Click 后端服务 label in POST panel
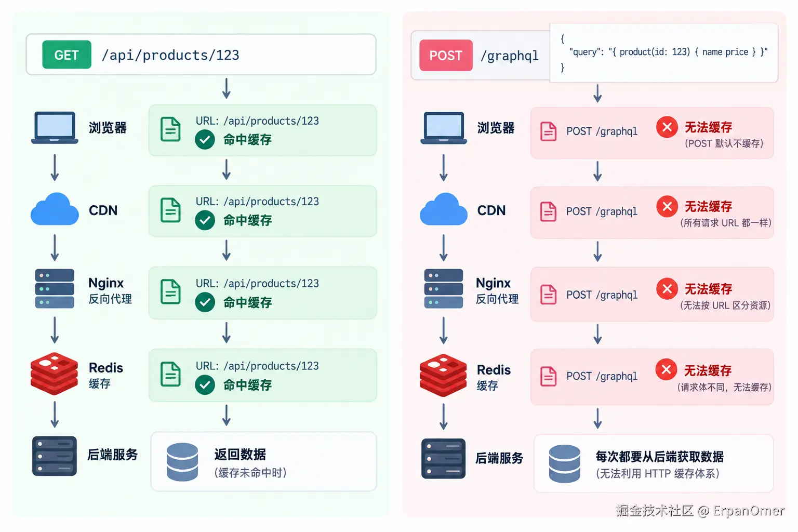Screen dimensions: 798x532 pyautogui.click(x=499, y=458)
